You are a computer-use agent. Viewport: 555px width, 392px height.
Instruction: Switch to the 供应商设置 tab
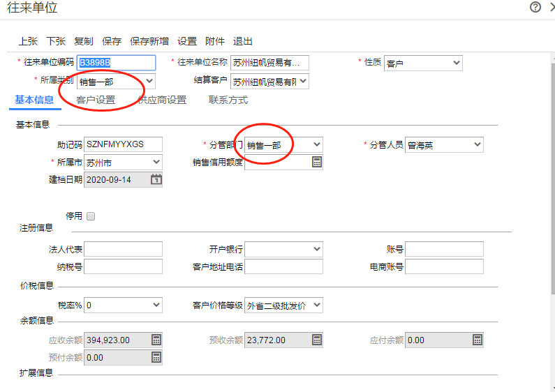click(162, 100)
